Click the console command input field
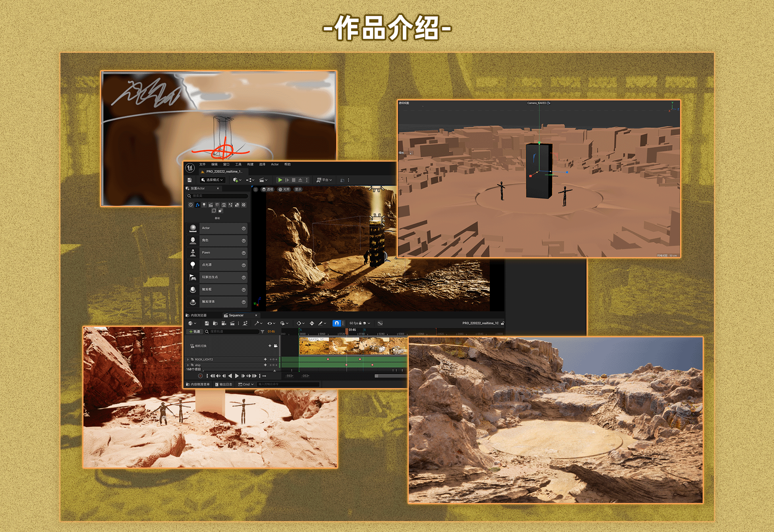774x532 pixels. (x=288, y=384)
